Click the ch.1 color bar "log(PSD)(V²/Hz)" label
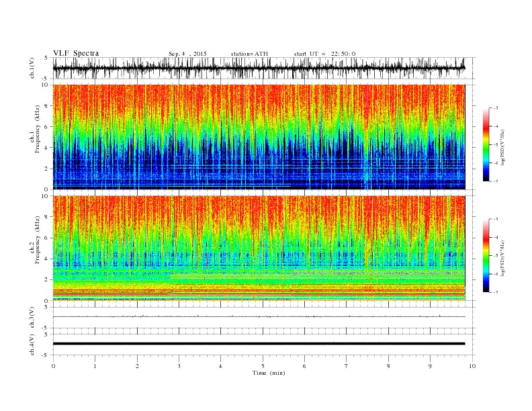Screen dimensions: 532x411 pyautogui.click(x=503, y=146)
